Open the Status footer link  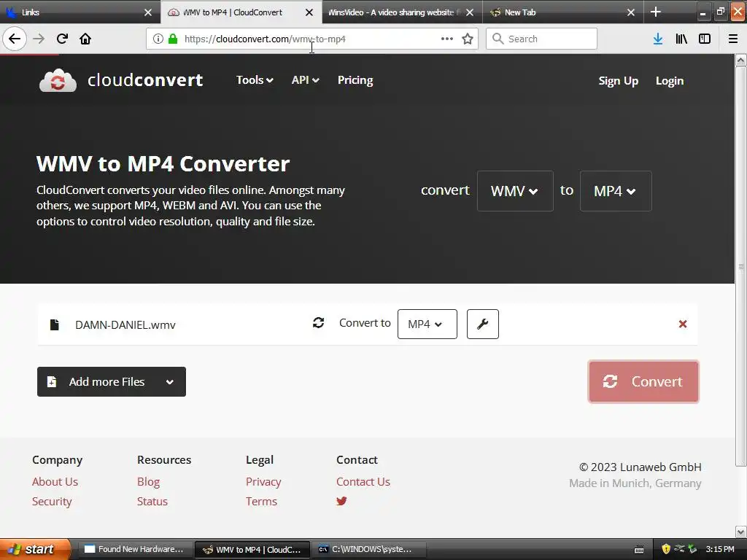point(152,502)
